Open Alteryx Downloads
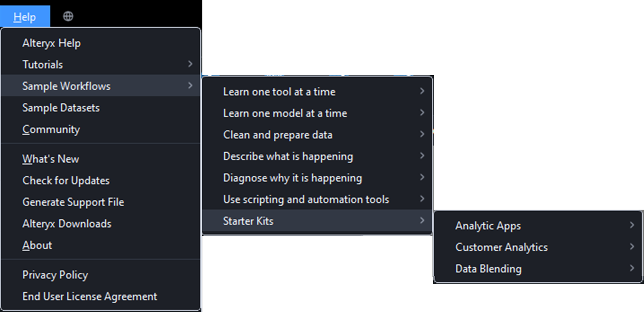This screenshot has height=312, width=644. click(67, 223)
